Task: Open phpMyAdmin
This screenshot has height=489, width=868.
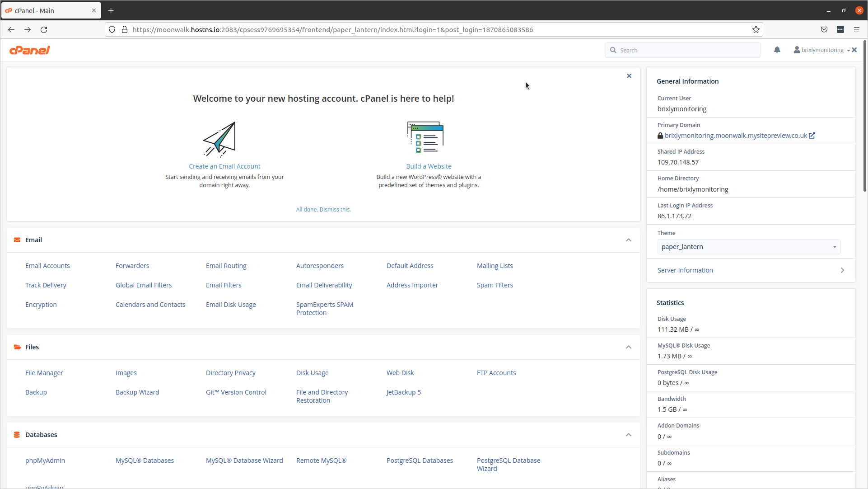Action: (x=45, y=461)
